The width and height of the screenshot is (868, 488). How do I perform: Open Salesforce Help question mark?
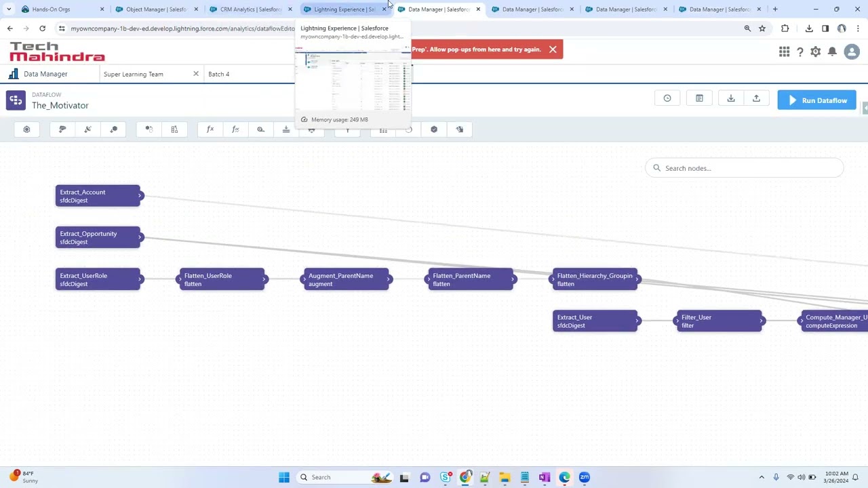[800, 52]
